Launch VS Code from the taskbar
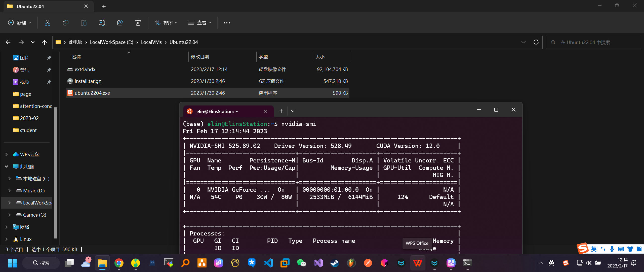 [268, 263]
